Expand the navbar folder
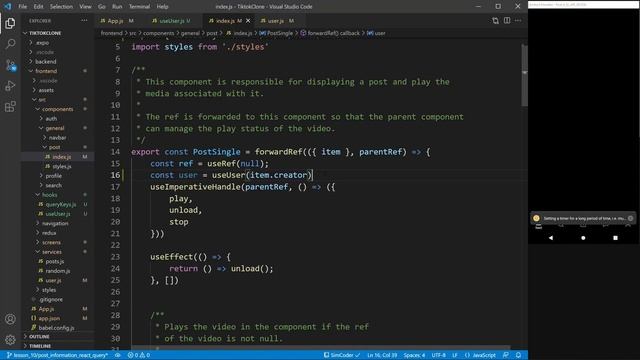640x360 pixels. [57, 138]
